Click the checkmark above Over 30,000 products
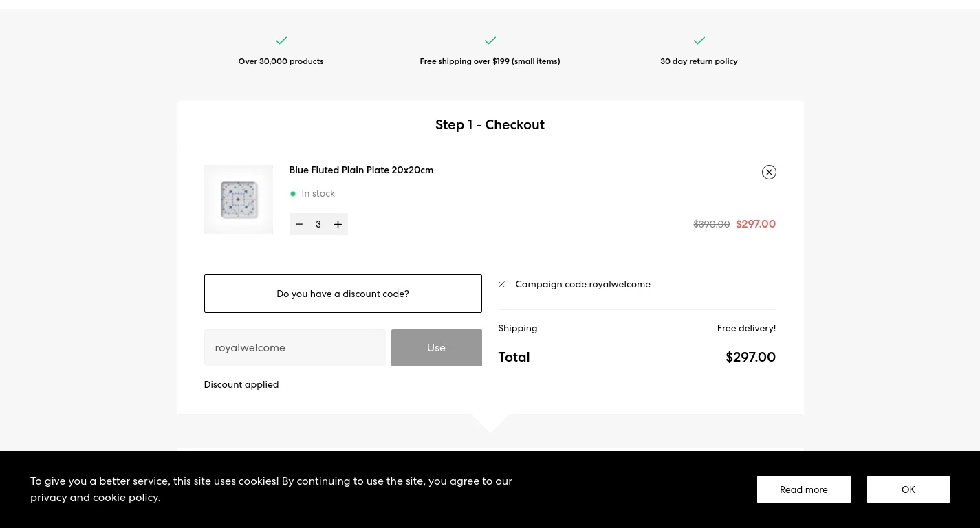 tap(281, 41)
